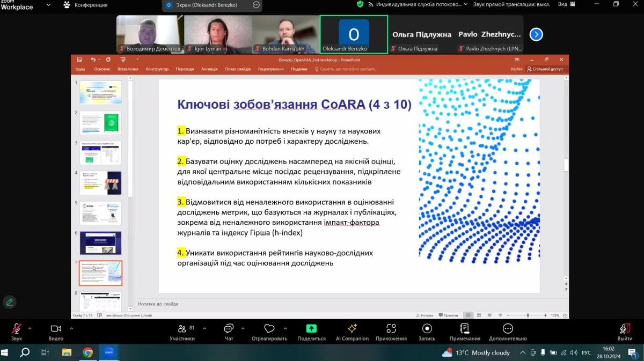
Task: Open More options in the toolbar
Action: [x=507, y=331]
